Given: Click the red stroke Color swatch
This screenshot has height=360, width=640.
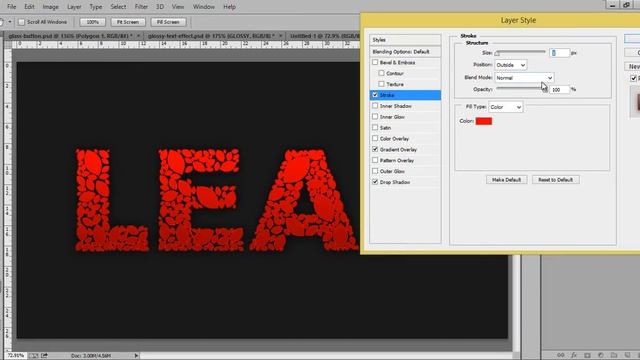Looking at the screenshot, I should click(x=484, y=121).
